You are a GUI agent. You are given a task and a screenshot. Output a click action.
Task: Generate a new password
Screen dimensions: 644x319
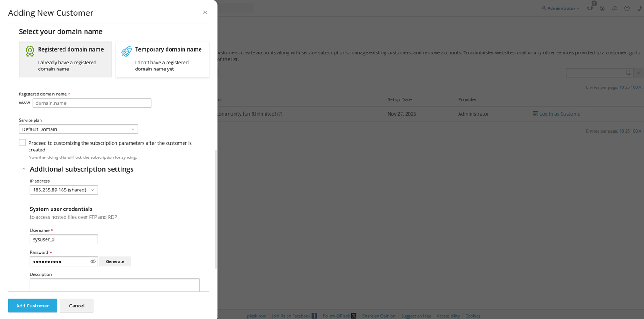pos(115,261)
